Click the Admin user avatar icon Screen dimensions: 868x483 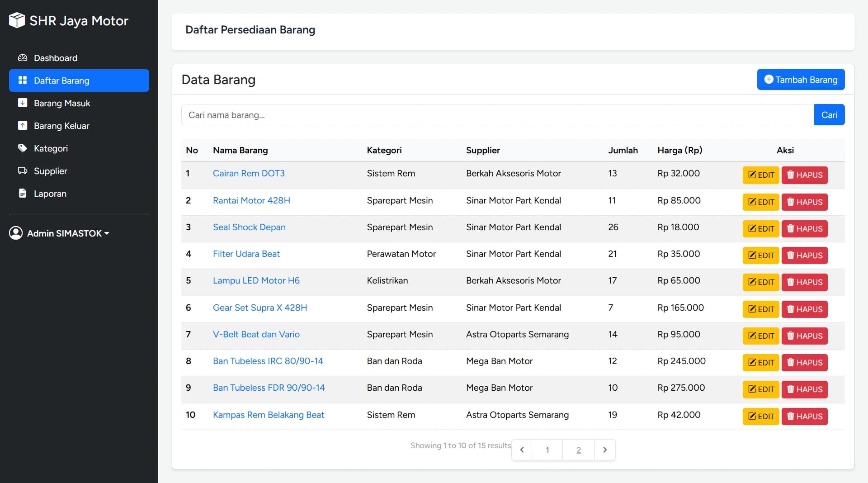coord(16,233)
